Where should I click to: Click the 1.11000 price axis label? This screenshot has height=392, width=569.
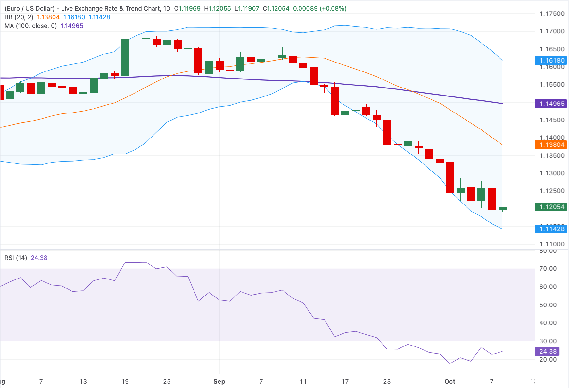tap(552, 244)
